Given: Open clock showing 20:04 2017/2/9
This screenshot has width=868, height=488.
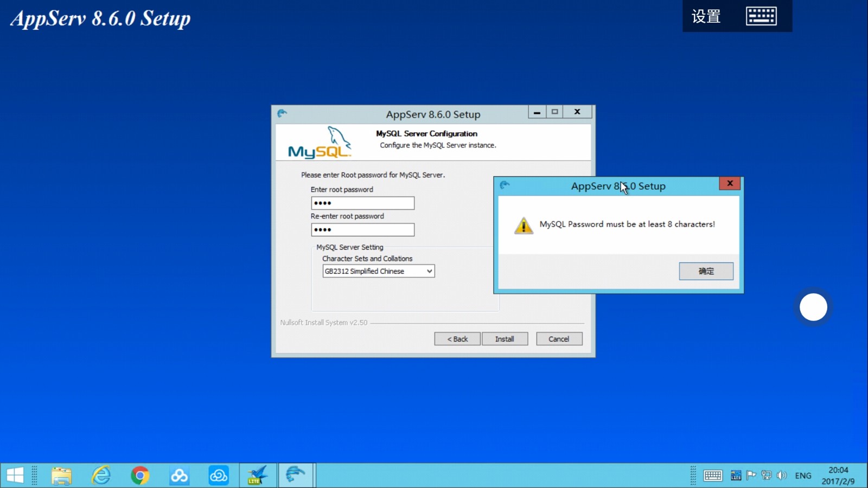Looking at the screenshot, I should [838, 476].
